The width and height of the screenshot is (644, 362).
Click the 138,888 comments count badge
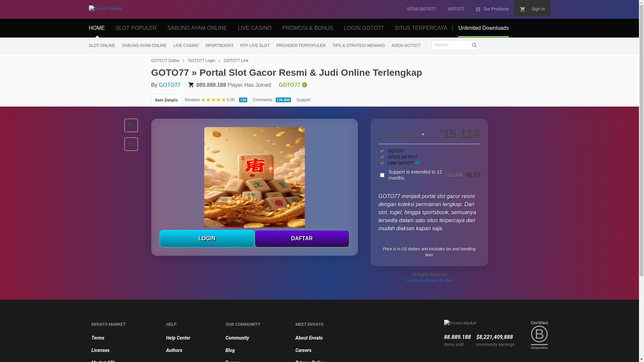tap(283, 100)
